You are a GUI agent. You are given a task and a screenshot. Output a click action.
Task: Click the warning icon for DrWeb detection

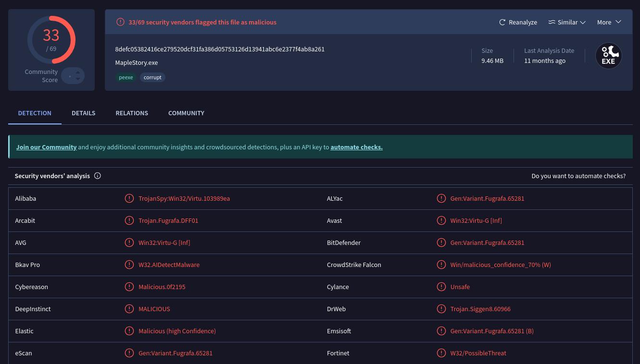[441, 309]
